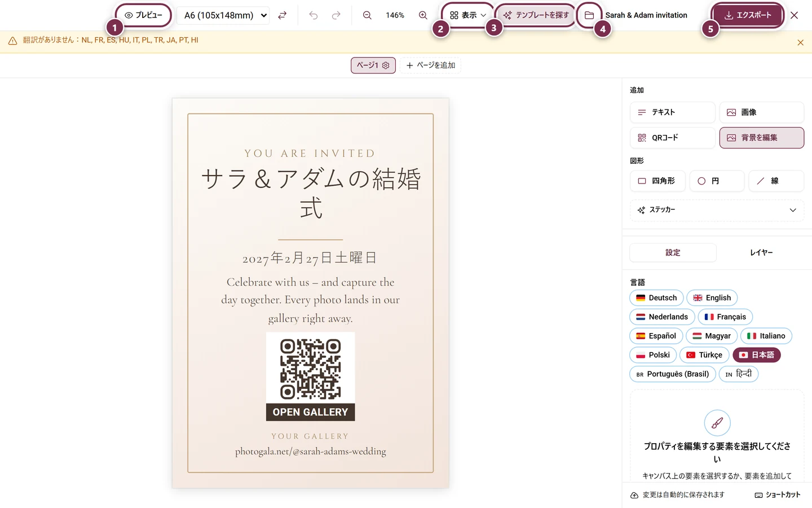Select Polski language
The width and height of the screenshot is (812, 508).
tap(653, 355)
